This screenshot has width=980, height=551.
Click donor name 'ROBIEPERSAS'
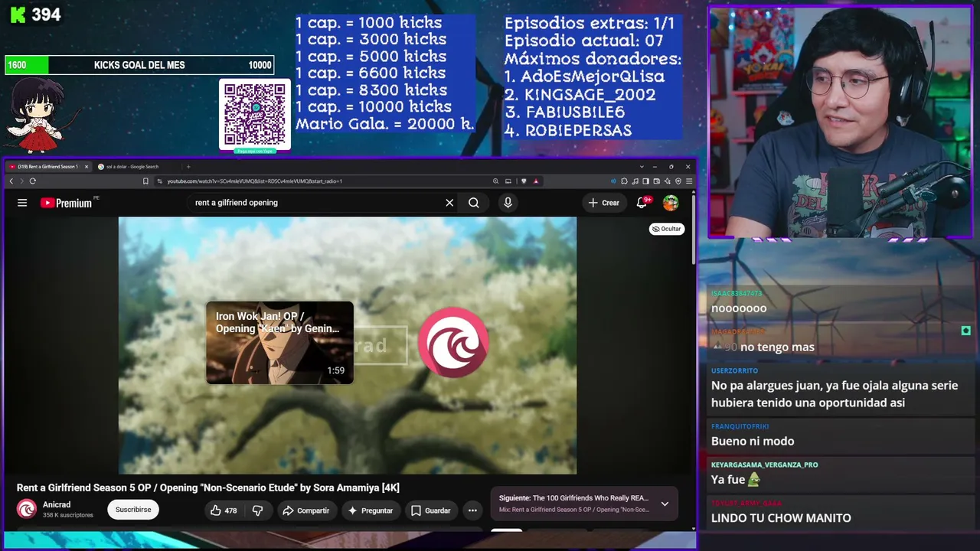pyautogui.click(x=579, y=130)
